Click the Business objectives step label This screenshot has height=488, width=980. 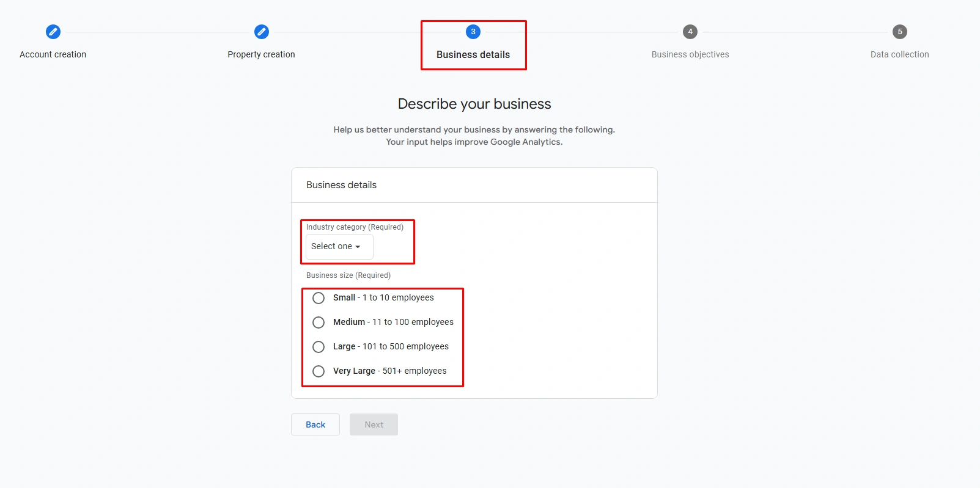click(690, 54)
